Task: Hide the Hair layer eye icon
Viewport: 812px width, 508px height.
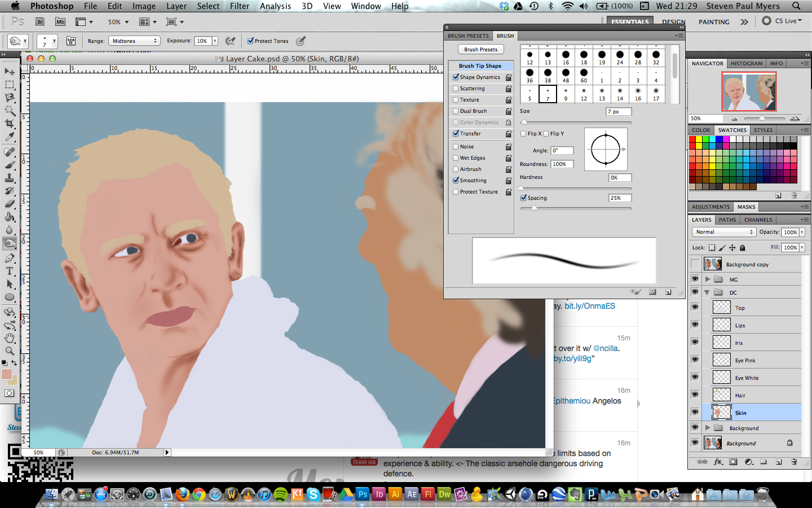Action: (x=695, y=395)
